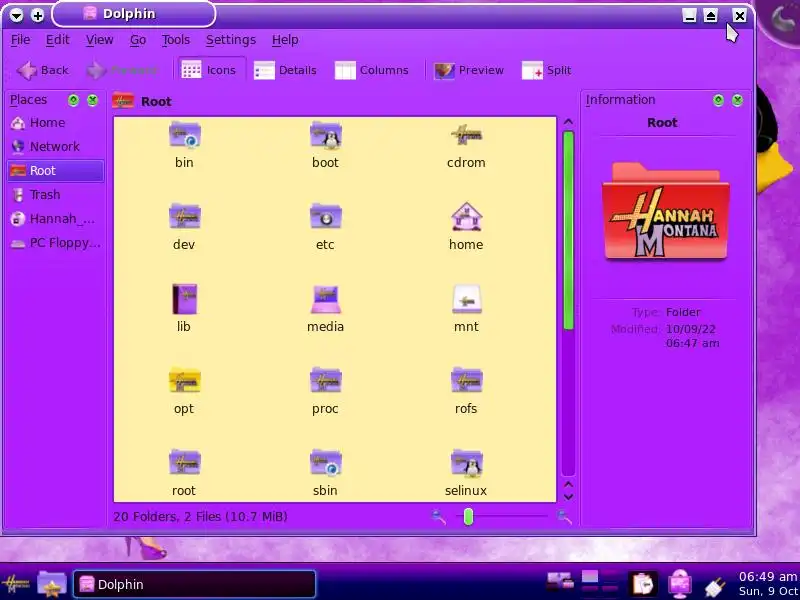Click the taskbar clock
The width and height of the screenshot is (800, 600).
[768, 584]
